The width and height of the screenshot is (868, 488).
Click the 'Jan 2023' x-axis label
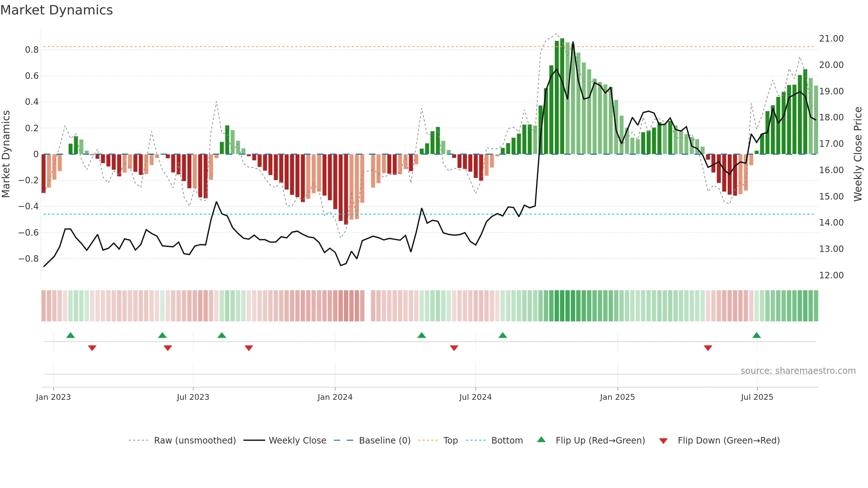(54, 397)
